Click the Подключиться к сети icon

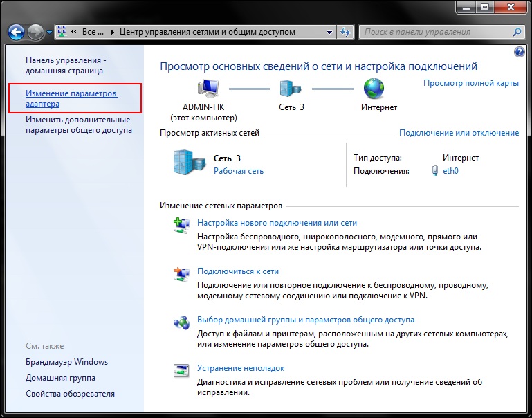click(x=181, y=273)
